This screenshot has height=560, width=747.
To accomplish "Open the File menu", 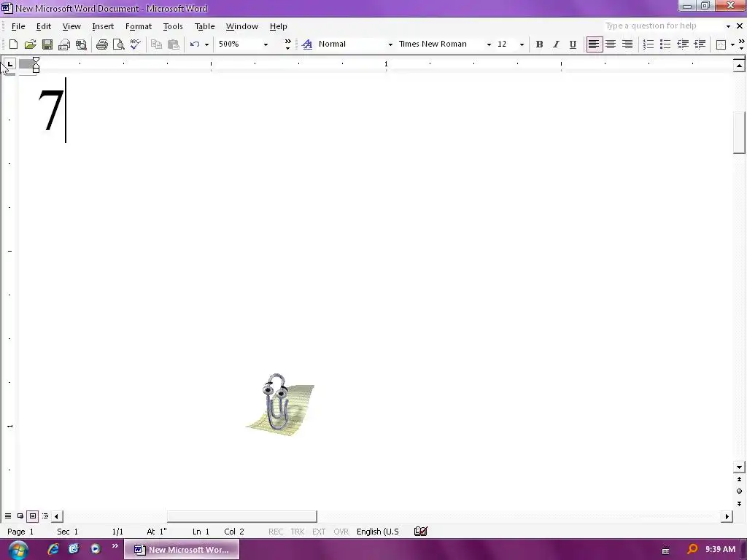I will pos(18,26).
